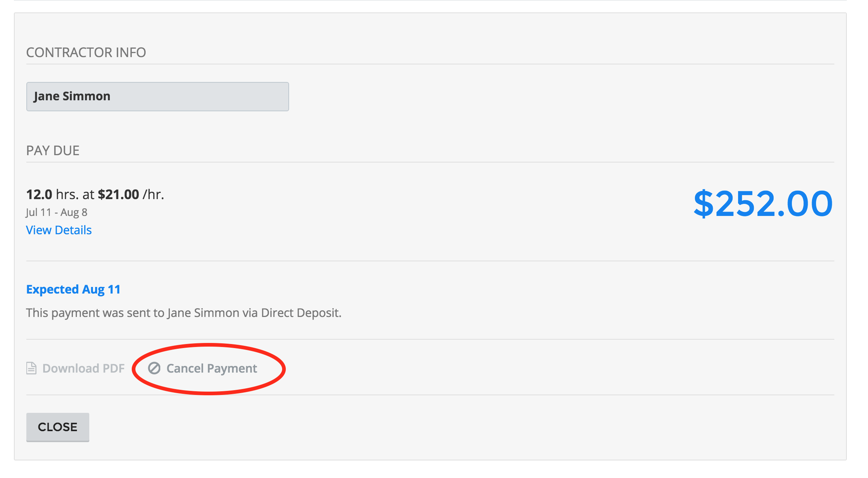This screenshot has width=868, height=478.
Task: Click 'Direct Deposit' in the payment message
Action: 301,313
